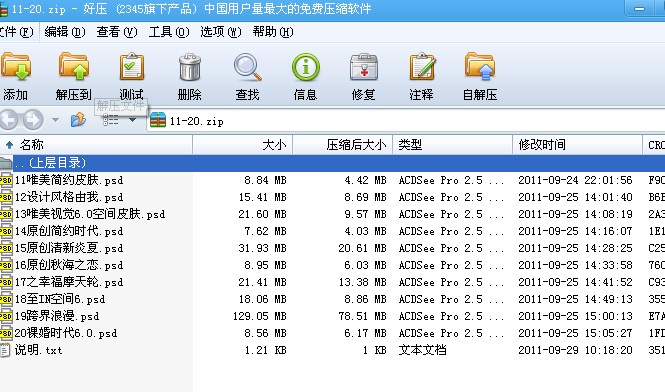This screenshot has width=665, height=392.
Task: Select file 11唯美简约皮肤.psd
Action: pos(69,180)
